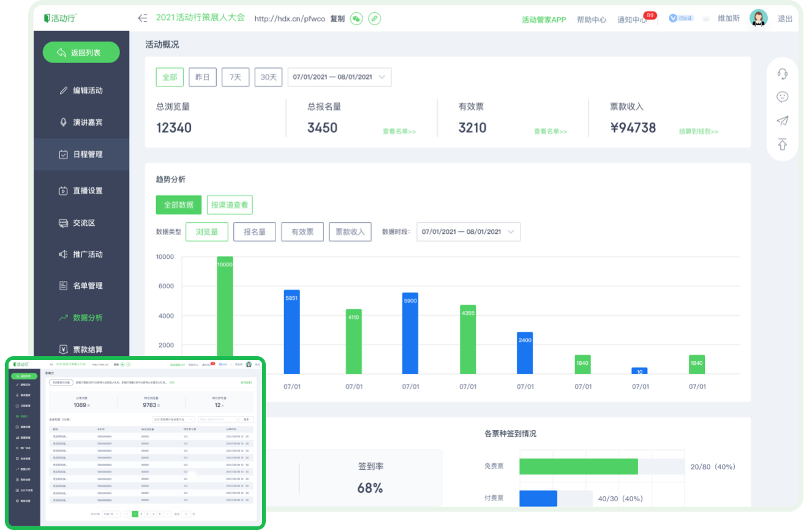Toggle the 报名量 data type
Viewport: 812px width, 530px height.
point(254,232)
